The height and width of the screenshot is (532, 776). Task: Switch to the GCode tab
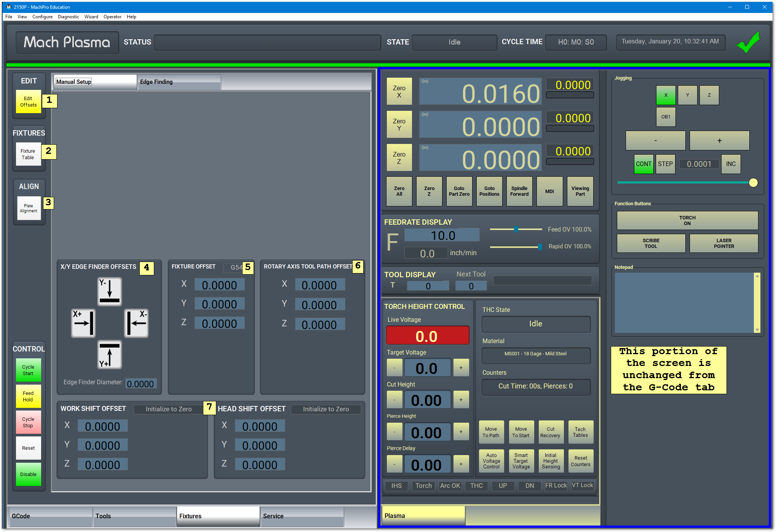(50, 516)
